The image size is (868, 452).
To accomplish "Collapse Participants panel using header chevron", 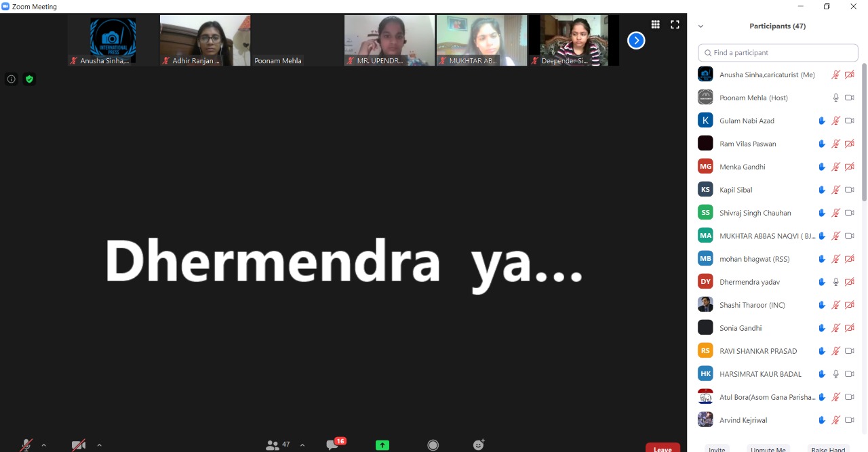I will [x=701, y=26].
